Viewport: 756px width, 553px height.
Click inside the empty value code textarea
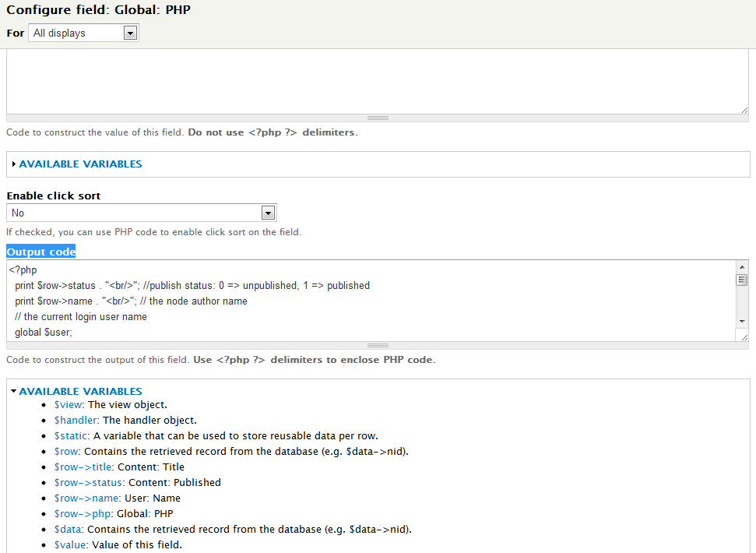(374, 82)
